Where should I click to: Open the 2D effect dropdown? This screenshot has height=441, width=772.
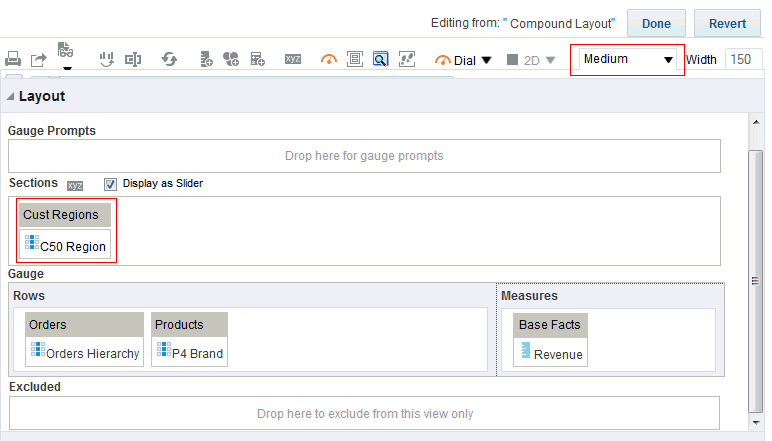click(x=532, y=60)
